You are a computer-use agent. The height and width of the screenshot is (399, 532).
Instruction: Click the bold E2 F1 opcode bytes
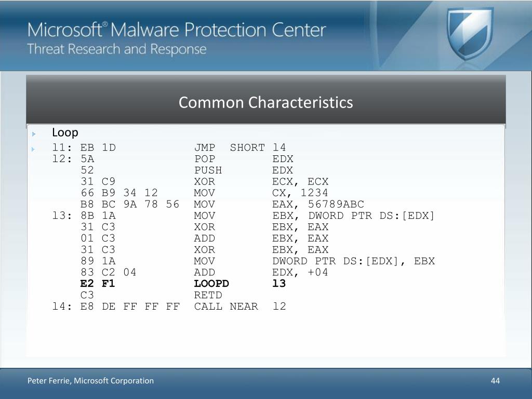98,284
